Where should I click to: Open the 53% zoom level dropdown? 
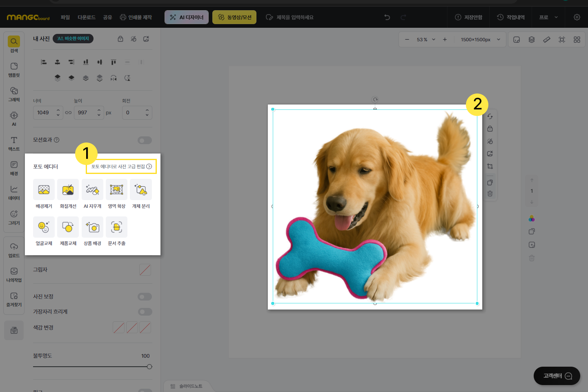[426, 40]
